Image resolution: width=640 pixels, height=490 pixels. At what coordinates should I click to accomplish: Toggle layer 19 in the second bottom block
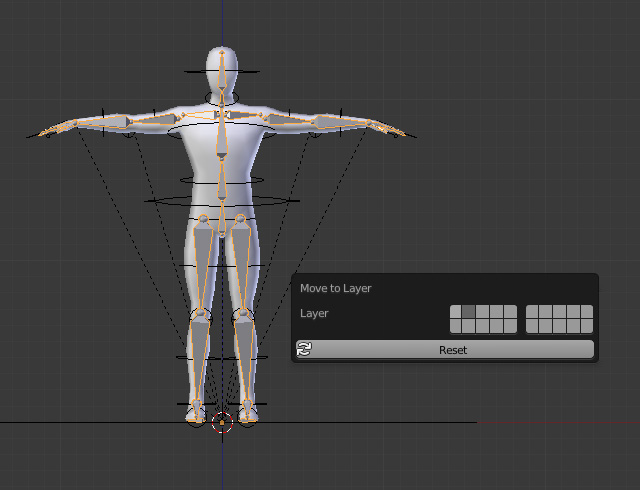(573, 326)
